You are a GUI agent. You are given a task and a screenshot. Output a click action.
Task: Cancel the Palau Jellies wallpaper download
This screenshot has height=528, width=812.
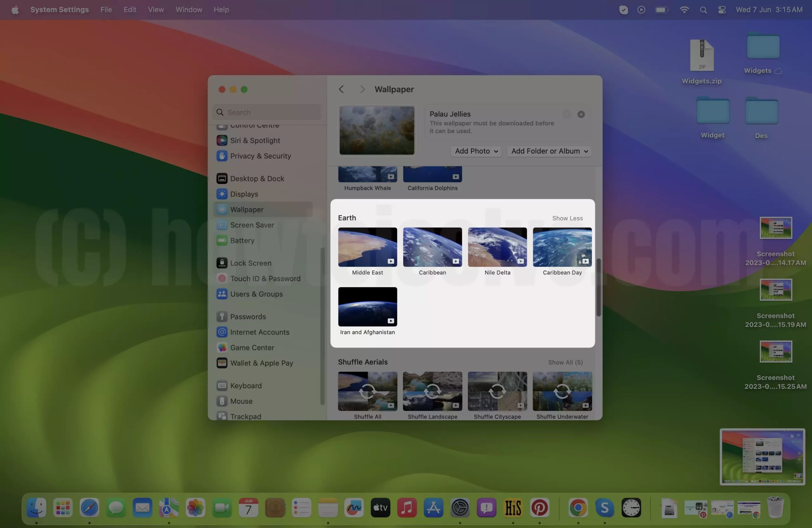pos(581,114)
